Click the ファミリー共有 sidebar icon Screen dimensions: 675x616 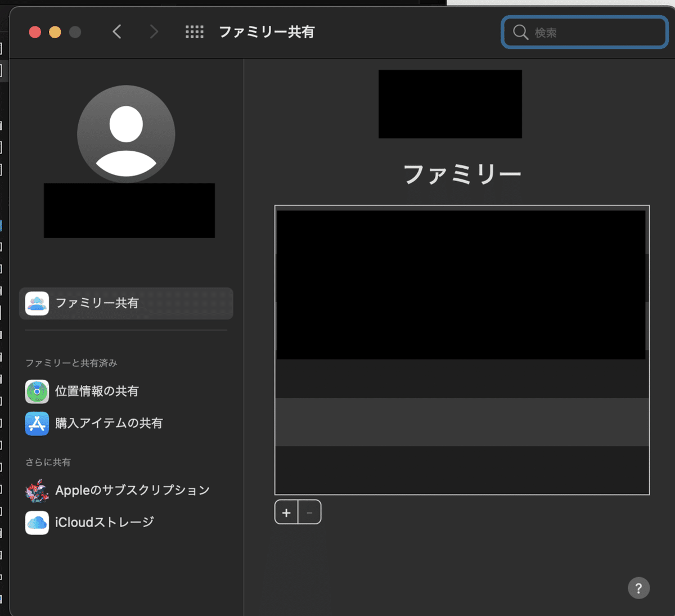[37, 303]
